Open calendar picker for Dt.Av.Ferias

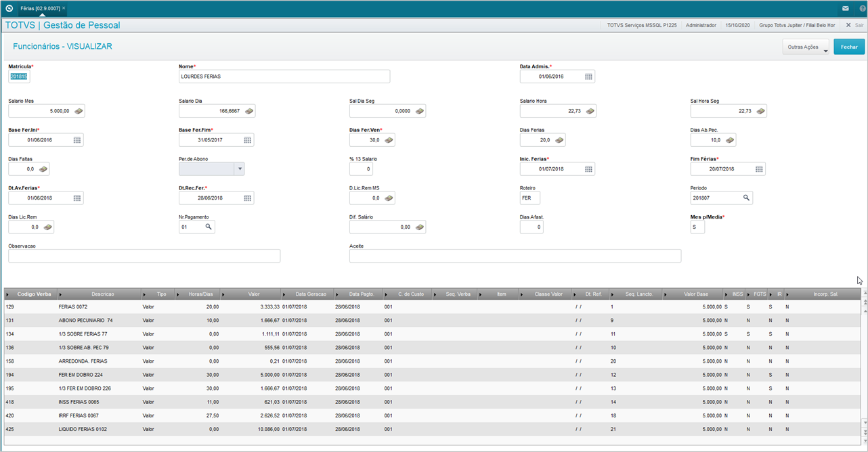(x=77, y=198)
